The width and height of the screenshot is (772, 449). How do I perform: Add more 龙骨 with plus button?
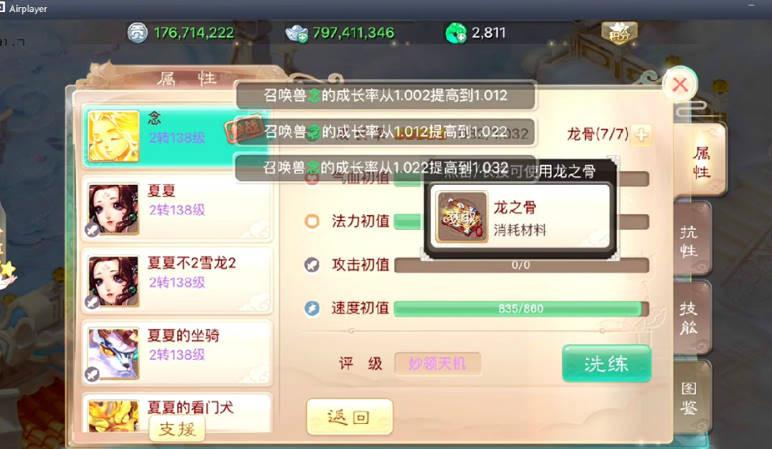point(641,134)
